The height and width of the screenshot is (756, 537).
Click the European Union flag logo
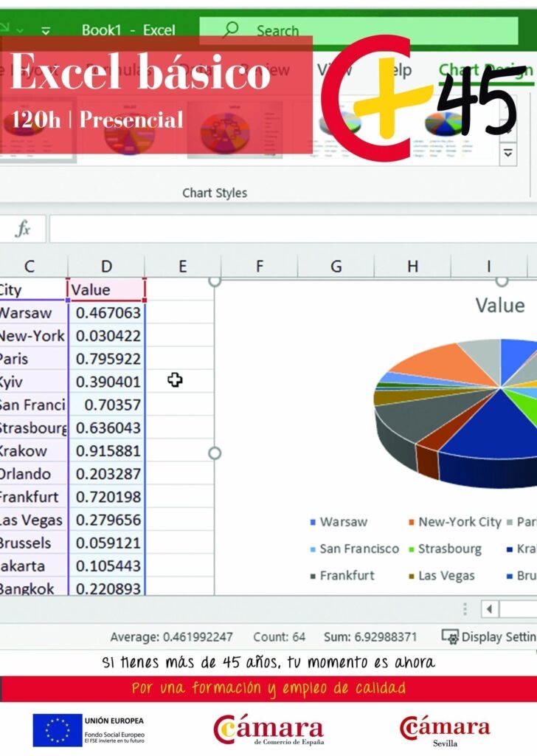[57, 729]
